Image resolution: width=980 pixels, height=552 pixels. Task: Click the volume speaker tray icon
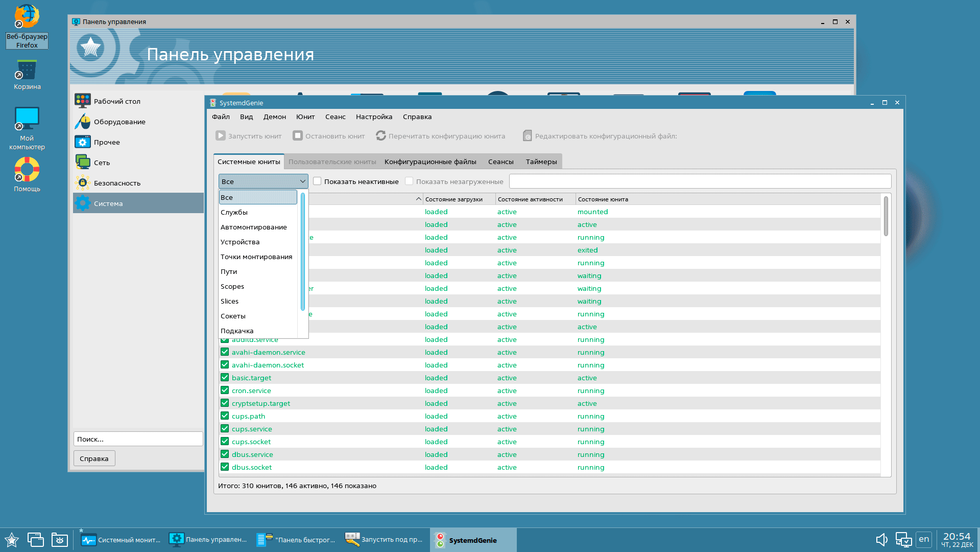click(881, 540)
